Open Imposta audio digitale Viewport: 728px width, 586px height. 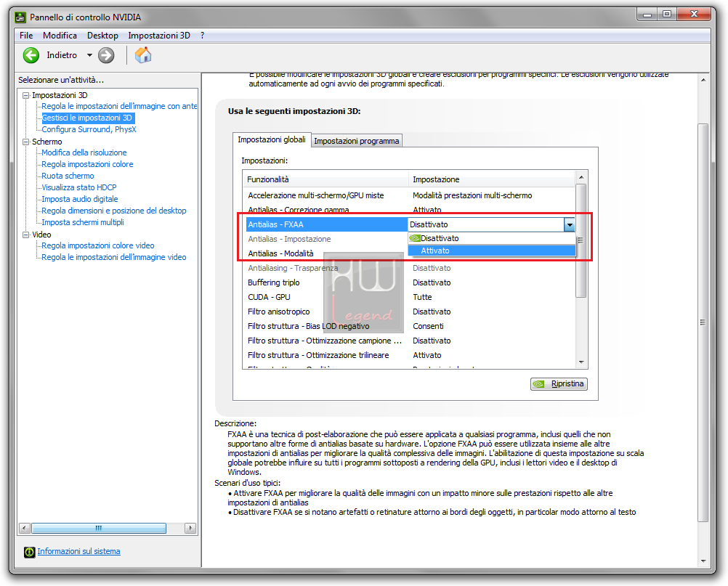(x=80, y=199)
